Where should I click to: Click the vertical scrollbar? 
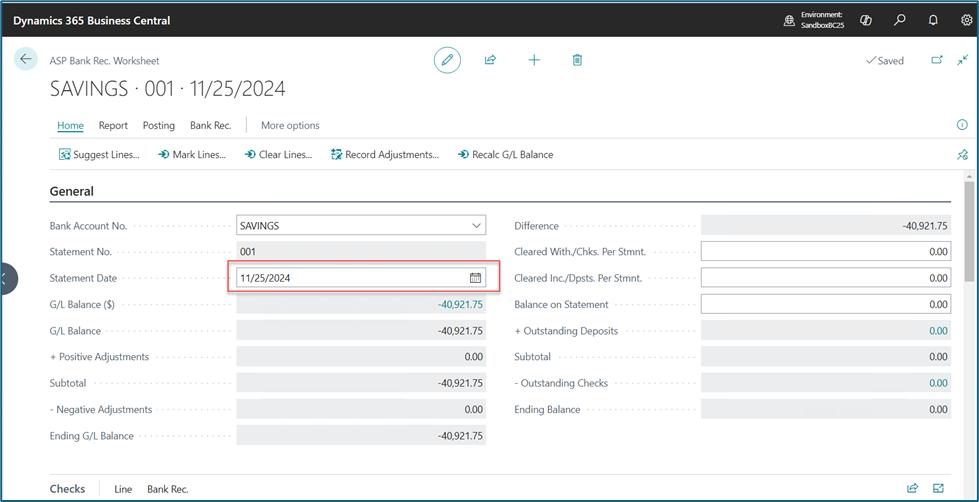click(x=968, y=231)
